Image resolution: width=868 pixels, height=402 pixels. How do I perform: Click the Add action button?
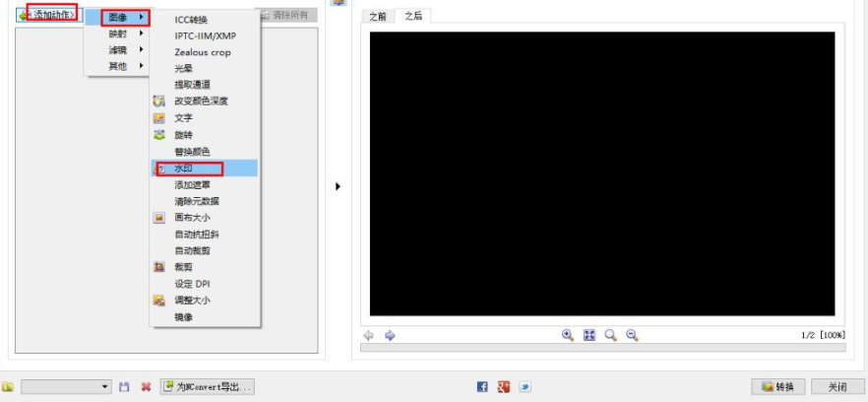[49, 15]
